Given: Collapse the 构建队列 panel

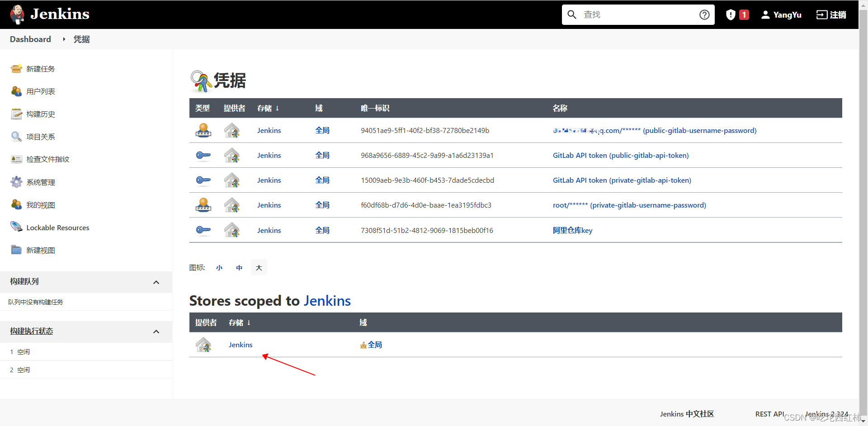Looking at the screenshot, I should point(156,282).
